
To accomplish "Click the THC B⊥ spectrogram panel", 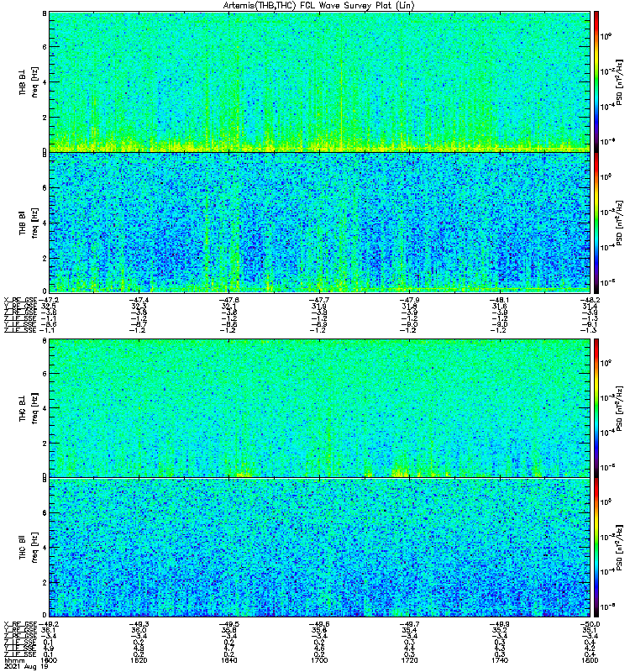I will (319, 408).
